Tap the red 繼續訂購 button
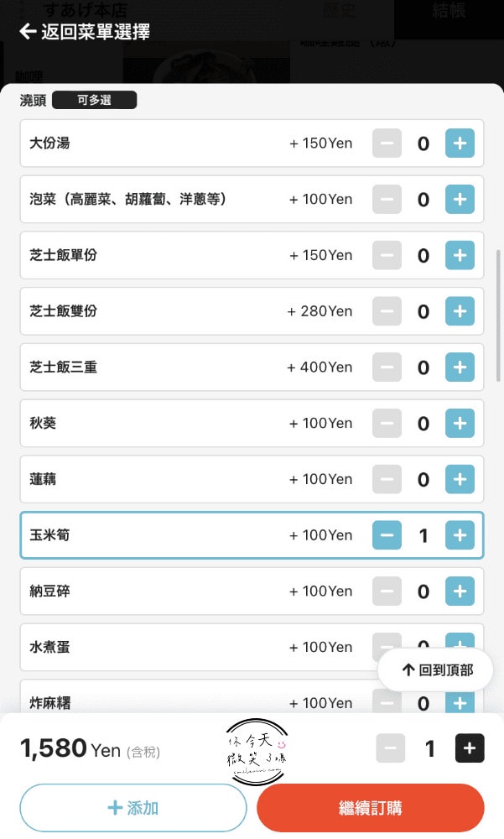The image size is (504, 839). click(x=370, y=808)
